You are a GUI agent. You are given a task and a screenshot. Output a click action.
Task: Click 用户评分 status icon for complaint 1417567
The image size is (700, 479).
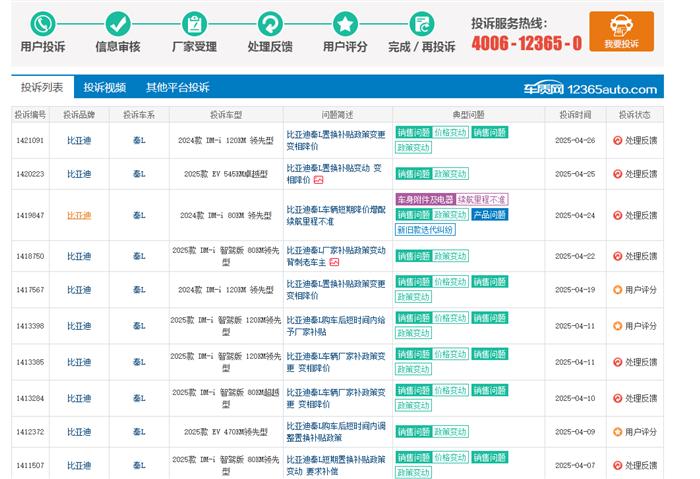617,290
